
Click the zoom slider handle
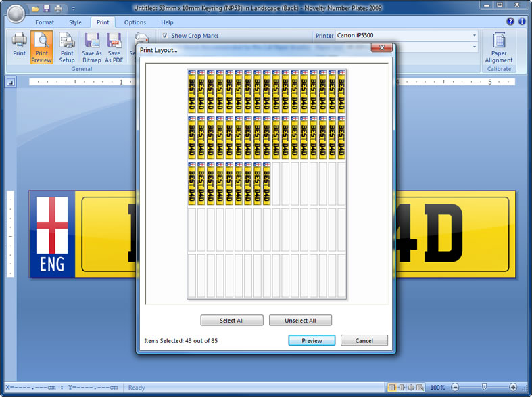[484, 387]
